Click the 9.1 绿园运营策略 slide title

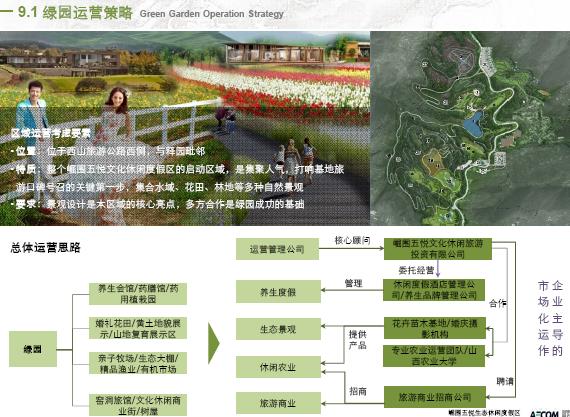tap(75, 13)
